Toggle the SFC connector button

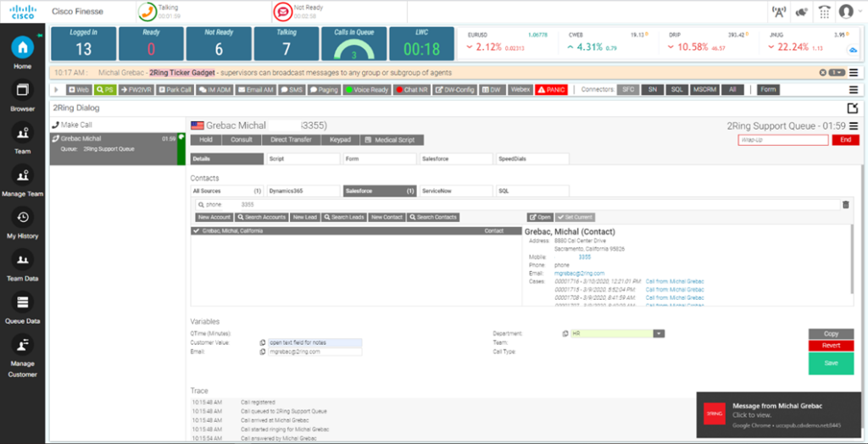pyautogui.click(x=627, y=89)
